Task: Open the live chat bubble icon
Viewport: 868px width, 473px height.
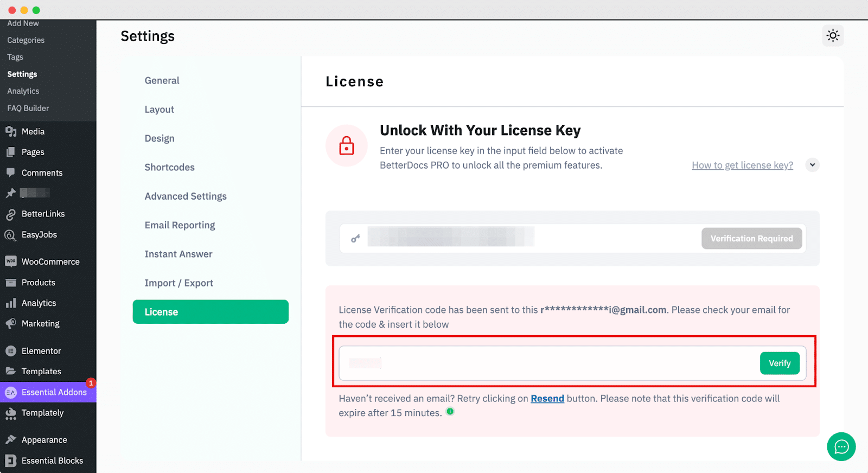Action: coord(841,446)
